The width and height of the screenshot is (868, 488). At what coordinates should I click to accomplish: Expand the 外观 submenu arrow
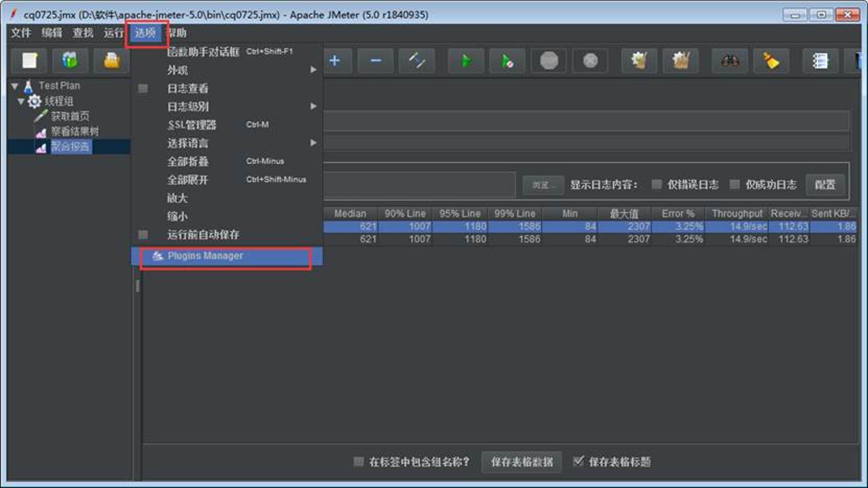313,70
